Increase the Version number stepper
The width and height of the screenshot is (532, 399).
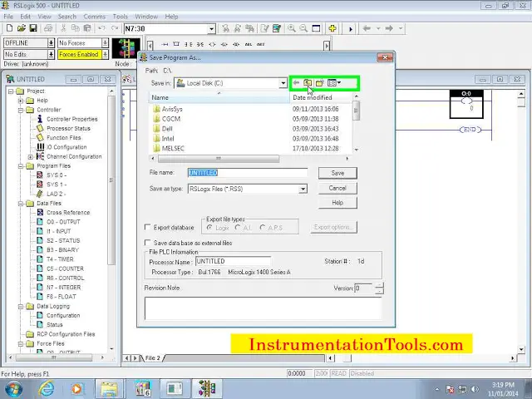point(380,285)
